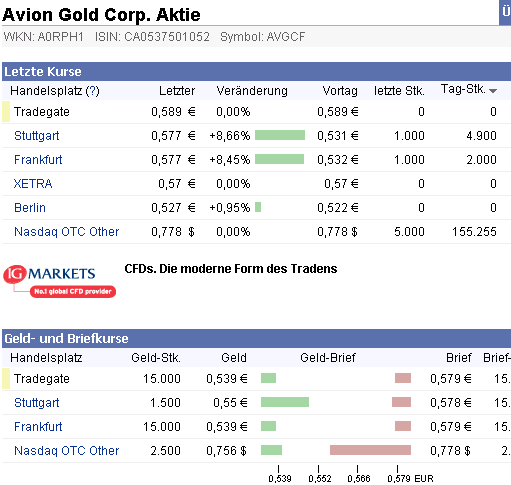Open the Stuttgart link in Geld- und Briefkurse
The height and width of the screenshot is (485, 511).
(x=37, y=403)
